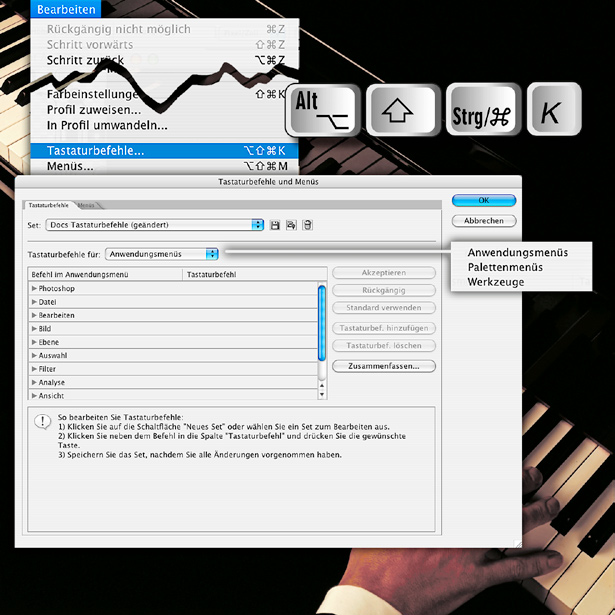Screen dimensions: 615x615
Task: Click the Tastaturbefehl column header
Action: (x=255, y=275)
